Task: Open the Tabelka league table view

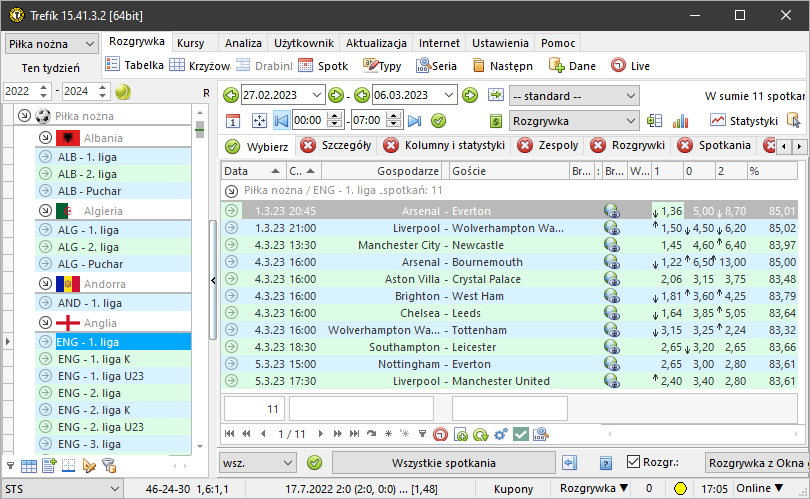Action: 136,66
